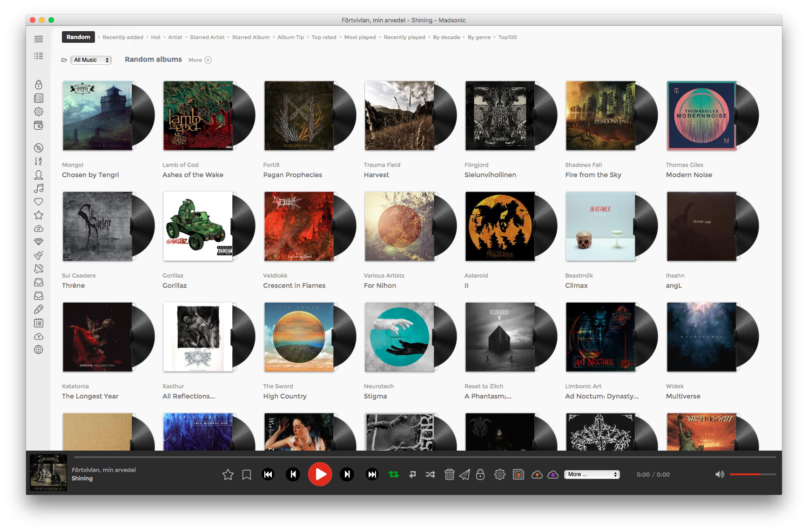Screen dimensions: 808x532
Task: Click the now-playing Shining cover thumbnail
Action: [48, 472]
